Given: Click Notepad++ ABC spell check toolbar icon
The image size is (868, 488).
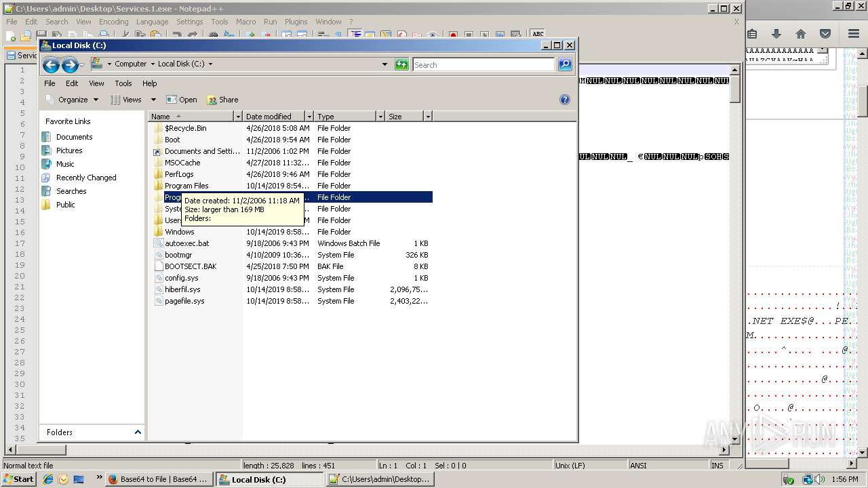Looking at the screenshot, I should tap(538, 34).
